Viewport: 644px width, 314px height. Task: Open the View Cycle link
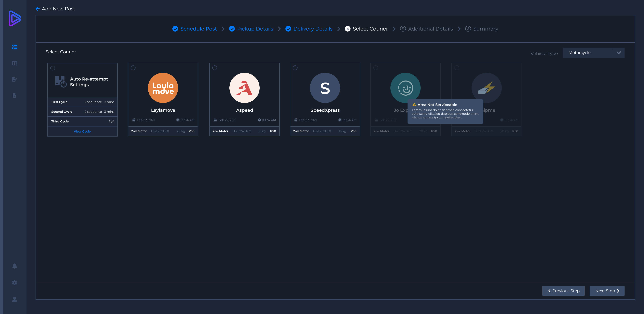point(82,131)
